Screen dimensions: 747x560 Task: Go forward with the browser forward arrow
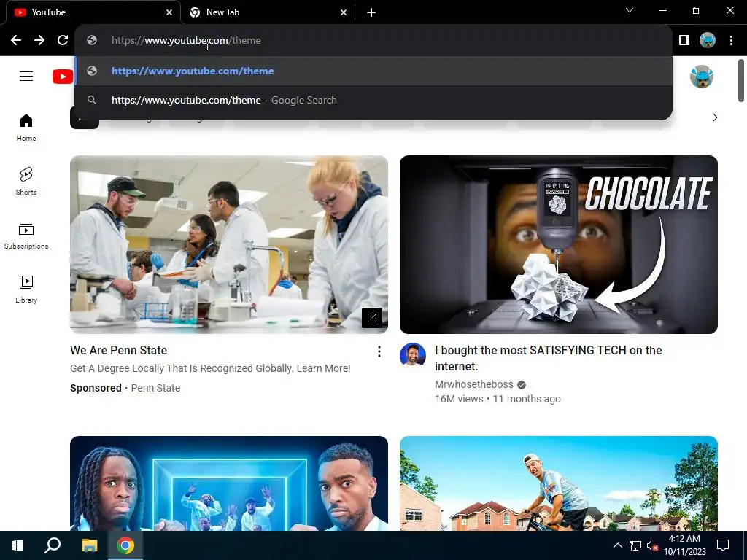pos(39,41)
